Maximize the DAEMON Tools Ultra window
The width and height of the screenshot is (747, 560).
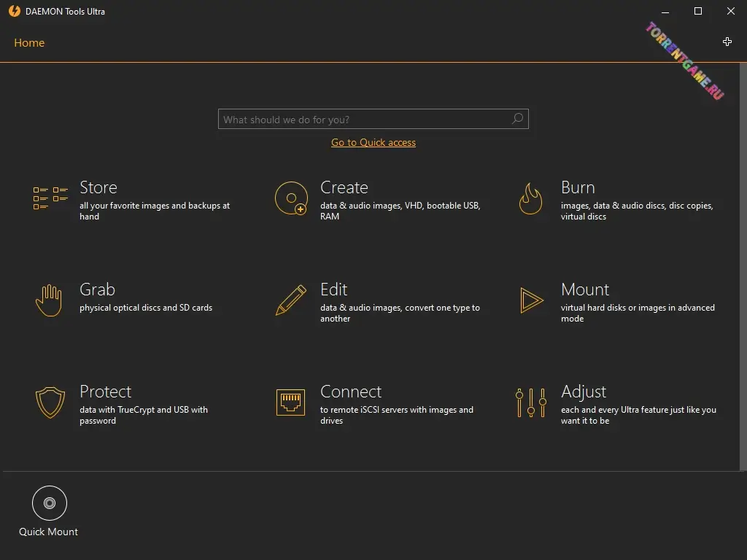(x=698, y=11)
